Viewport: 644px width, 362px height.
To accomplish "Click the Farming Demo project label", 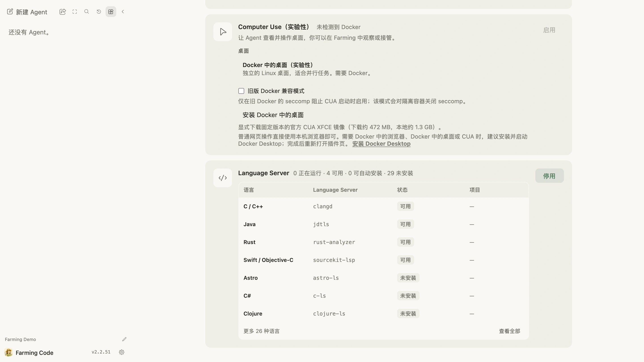I will pos(21,339).
